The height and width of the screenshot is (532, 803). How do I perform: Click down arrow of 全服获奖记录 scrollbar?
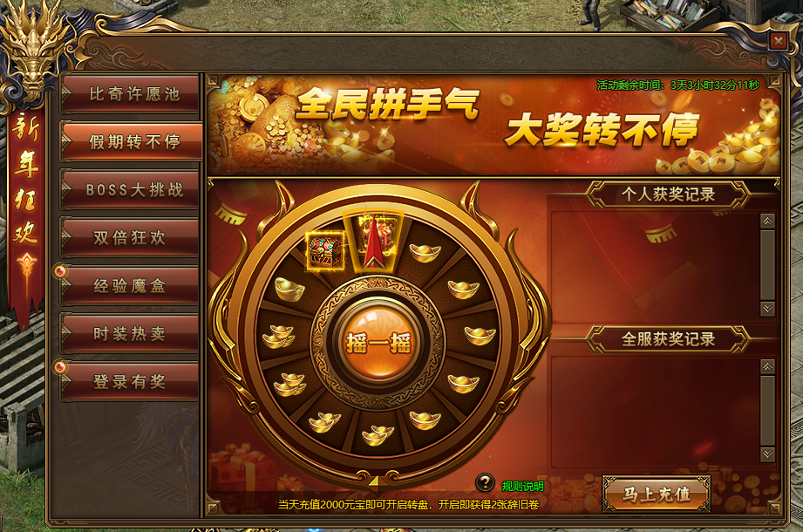(767, 454)
